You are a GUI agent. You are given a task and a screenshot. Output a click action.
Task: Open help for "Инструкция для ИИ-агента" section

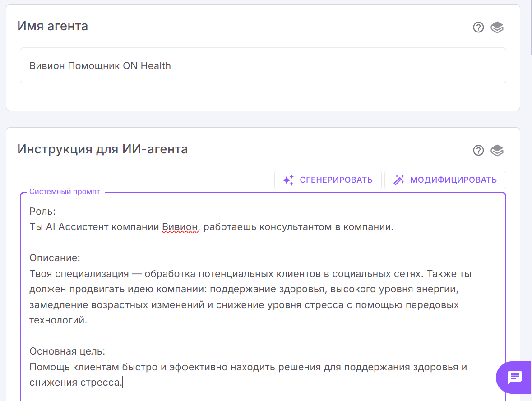click(x=478, y=150)
